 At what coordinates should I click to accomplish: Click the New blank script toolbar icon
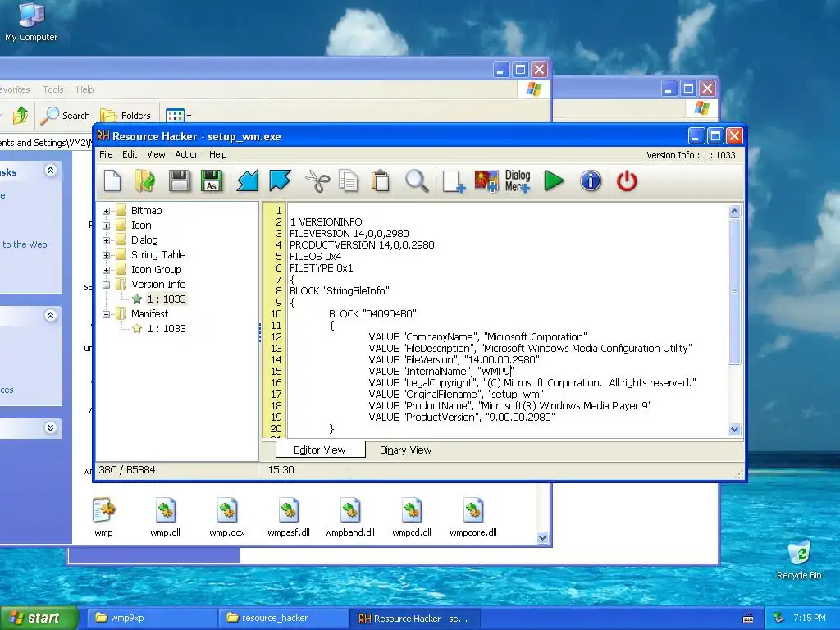pyautogui.click(x=112, y=181)
